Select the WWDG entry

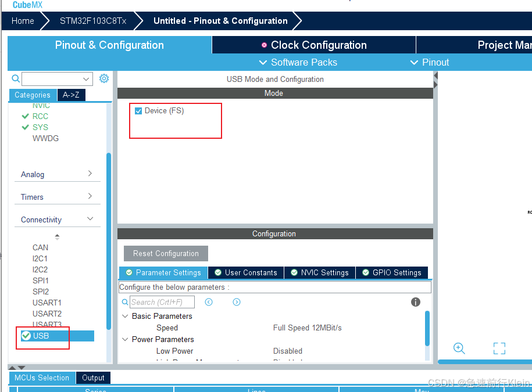(x=45, y=138)
